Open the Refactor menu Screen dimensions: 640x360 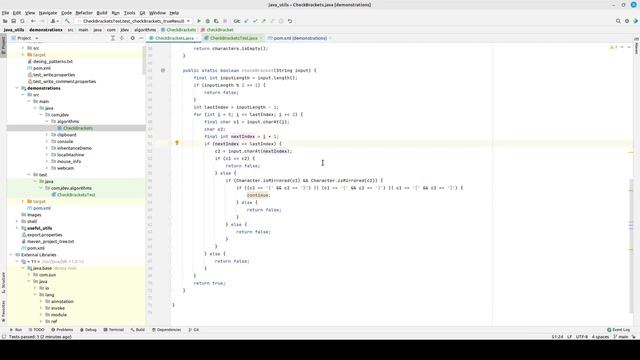[x=84, y=13]
